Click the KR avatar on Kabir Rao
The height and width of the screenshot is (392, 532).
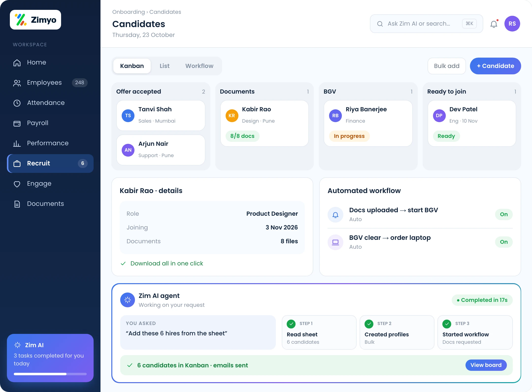tap(232, 116)
